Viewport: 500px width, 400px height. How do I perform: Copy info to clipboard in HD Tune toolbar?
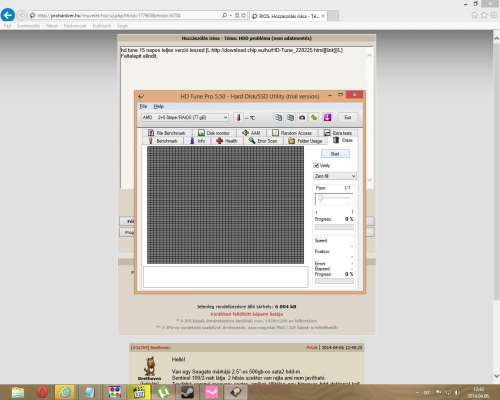click(x=278, y=117)
